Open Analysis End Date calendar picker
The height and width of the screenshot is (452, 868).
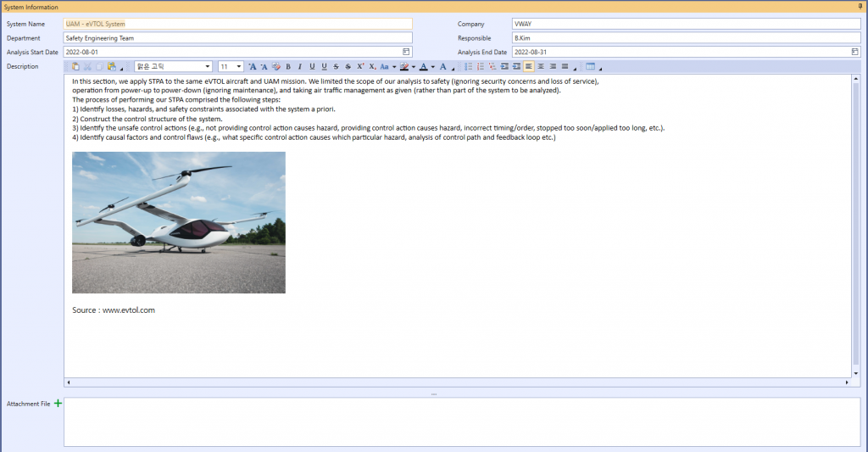coord(854,52)
